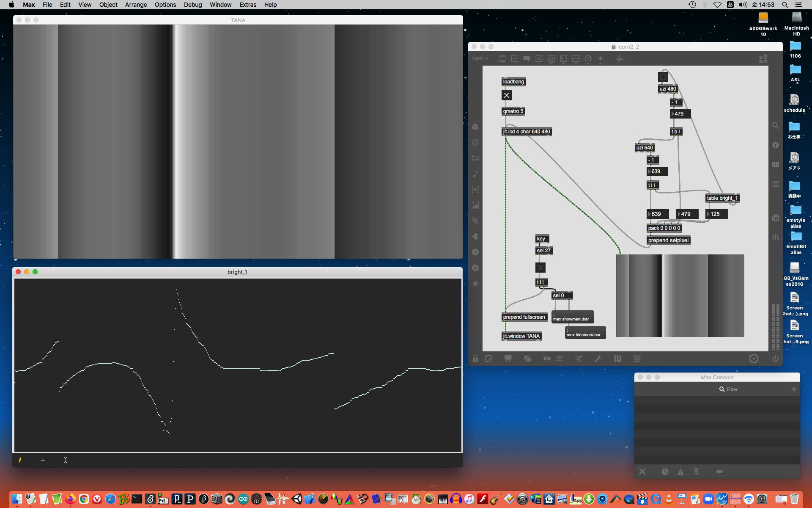Click the max showmenubar message box
Image resolution: width=812 pixels, height=508 pixels.
pyautogui.click(x=573, y=317)
